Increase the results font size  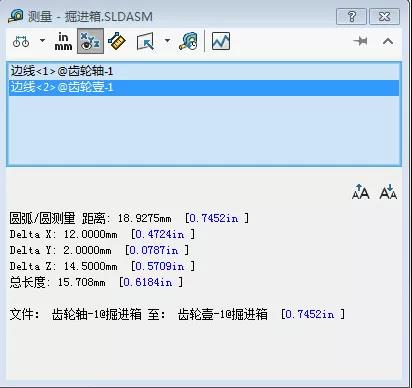coord(361,192)
